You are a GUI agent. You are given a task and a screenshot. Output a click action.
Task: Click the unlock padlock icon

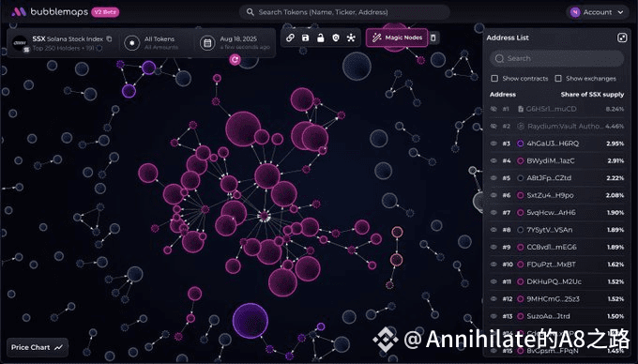[321, 38]
